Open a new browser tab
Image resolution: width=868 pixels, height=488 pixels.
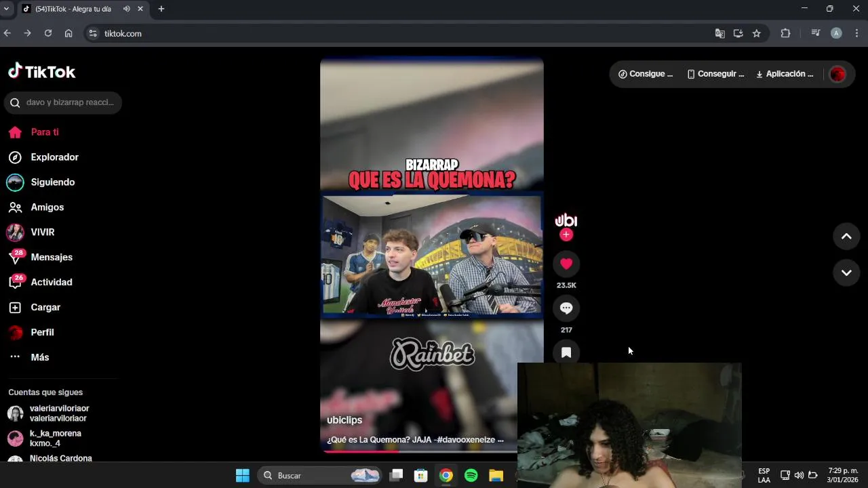coord(161,9)
